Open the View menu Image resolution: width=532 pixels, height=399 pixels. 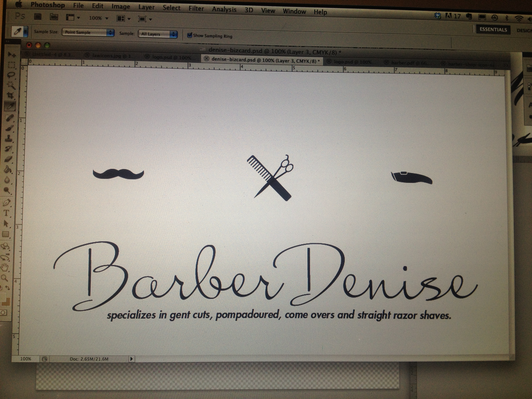tap(268, 11)
